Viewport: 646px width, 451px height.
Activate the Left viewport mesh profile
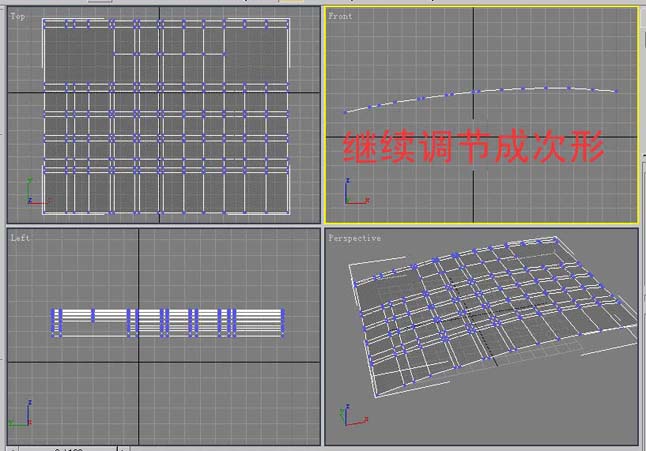pos(168,323)
